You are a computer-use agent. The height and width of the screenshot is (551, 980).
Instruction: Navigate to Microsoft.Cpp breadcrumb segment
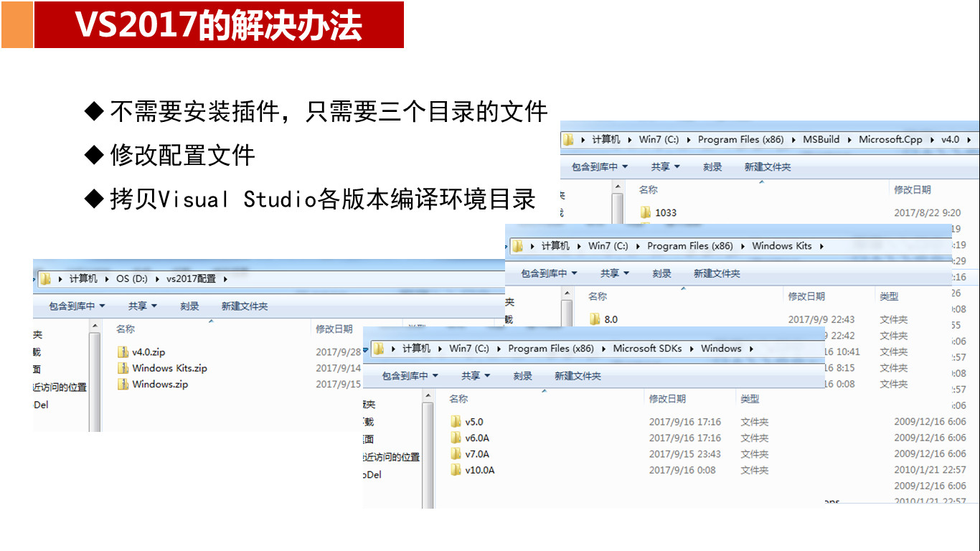pyautogui.click(x=890, y=139)
